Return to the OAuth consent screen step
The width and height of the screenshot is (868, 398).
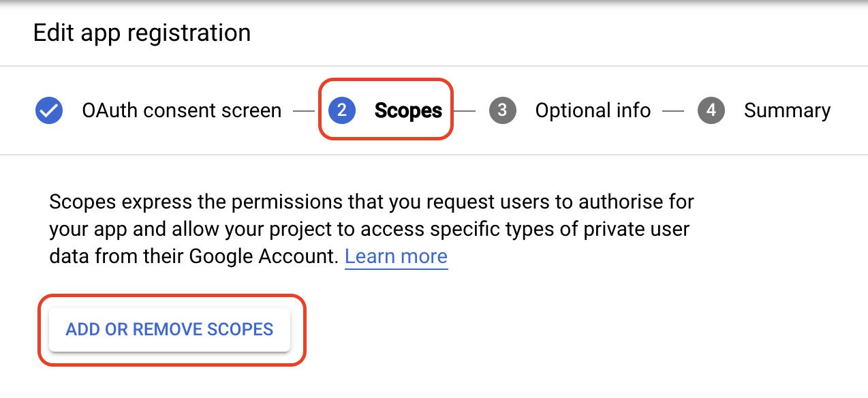181,110
